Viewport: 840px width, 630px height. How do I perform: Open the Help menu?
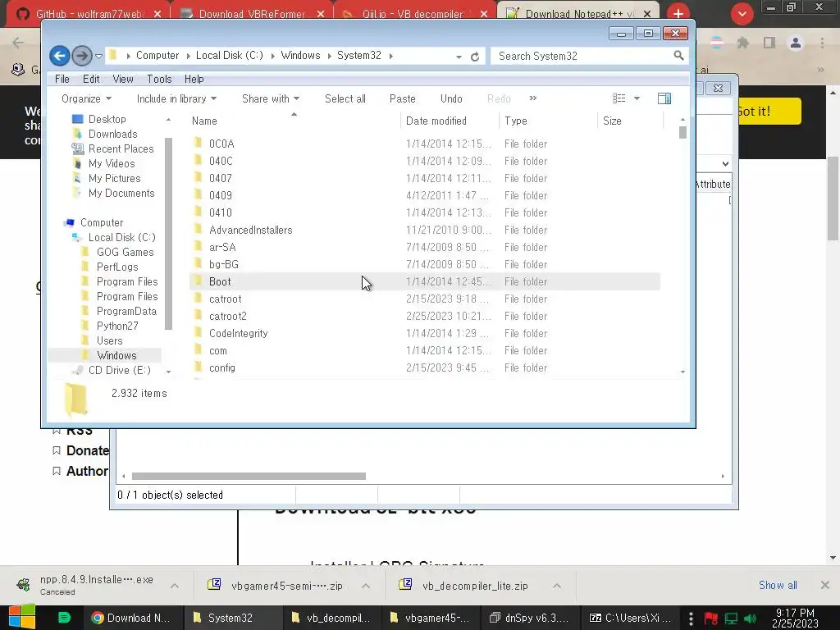pyautogui.click(x=194, y=79)
